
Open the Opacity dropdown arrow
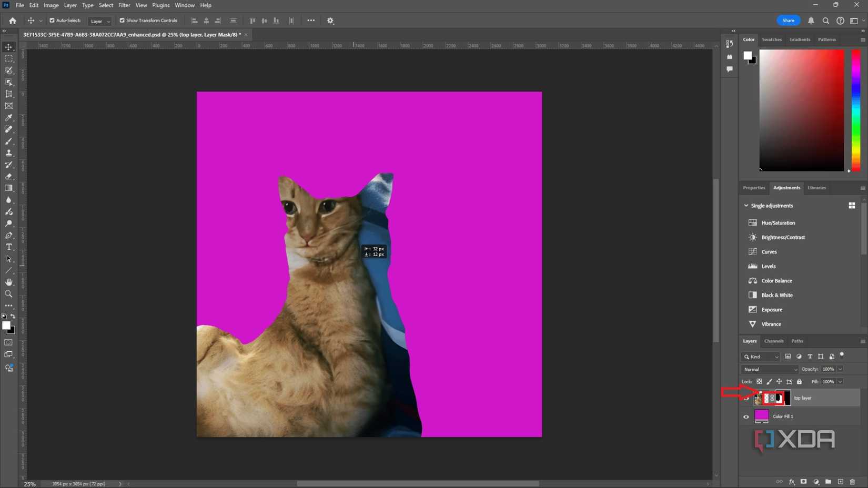pyautogui.click(x=839, y=369)
